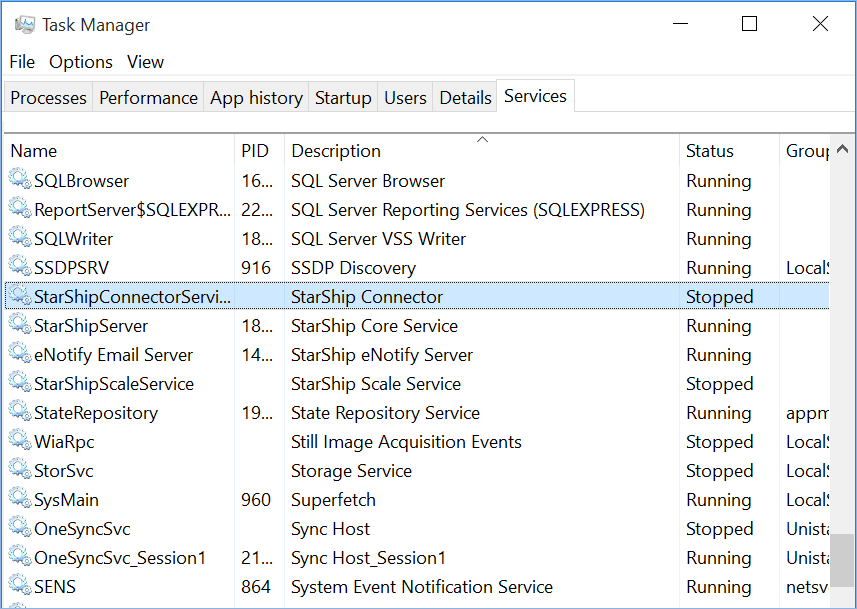Image resolution: width=857 pixels, height=609 pixels.
Task: Click the Superfetch description
Action: 333,500
